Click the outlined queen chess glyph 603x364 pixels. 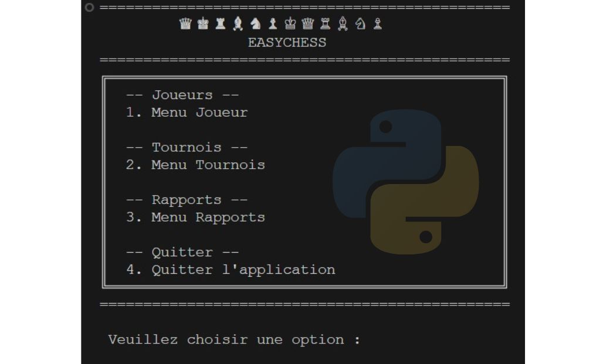(307, 24)
